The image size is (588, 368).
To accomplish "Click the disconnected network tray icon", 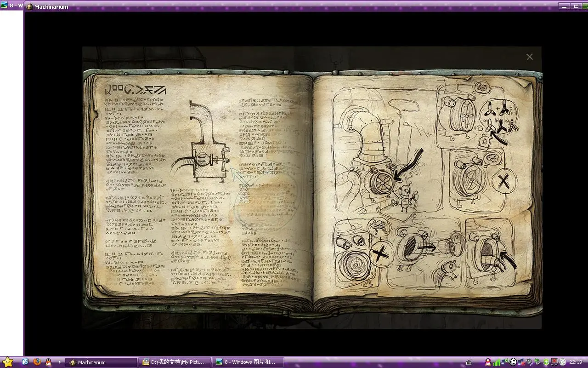I will [521, 362].
